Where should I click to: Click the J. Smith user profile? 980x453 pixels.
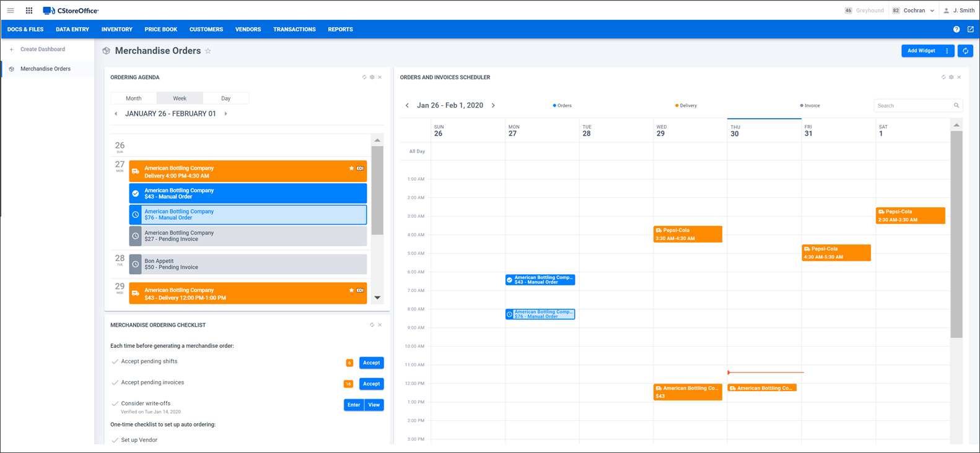958,11
